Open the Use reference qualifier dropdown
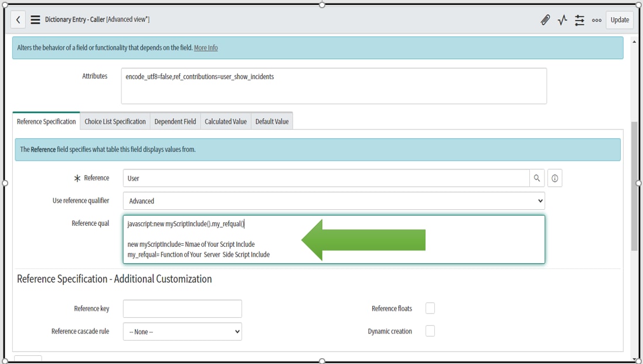643x364 pixels. 334,200
